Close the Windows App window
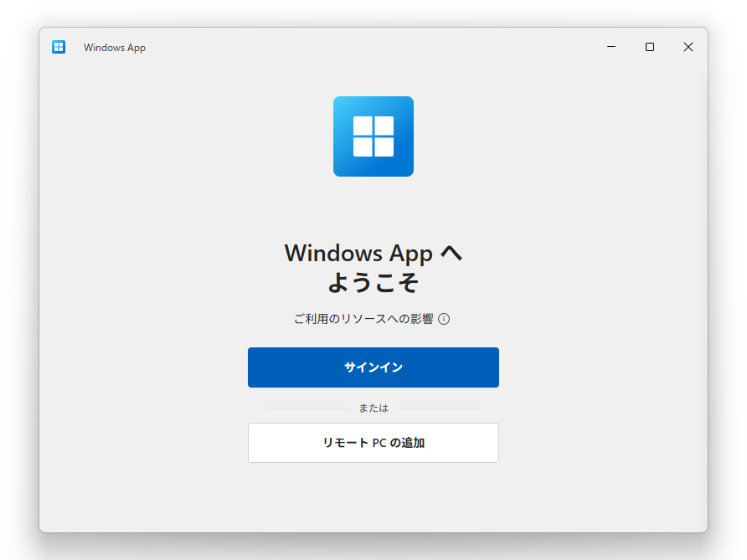The image size is (747, 560). coord(688,47)
